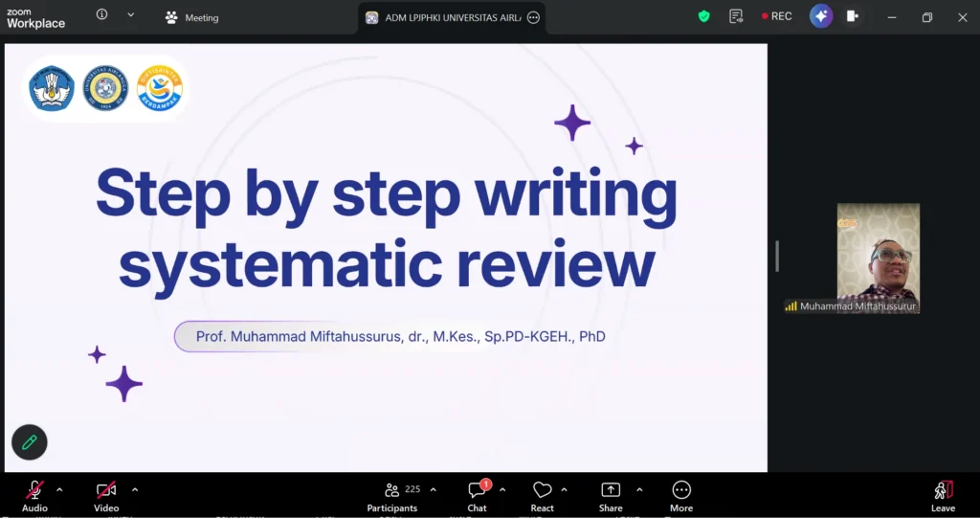Leave the meeting
This screenshot has height=518, width=980.
[943, 497]
